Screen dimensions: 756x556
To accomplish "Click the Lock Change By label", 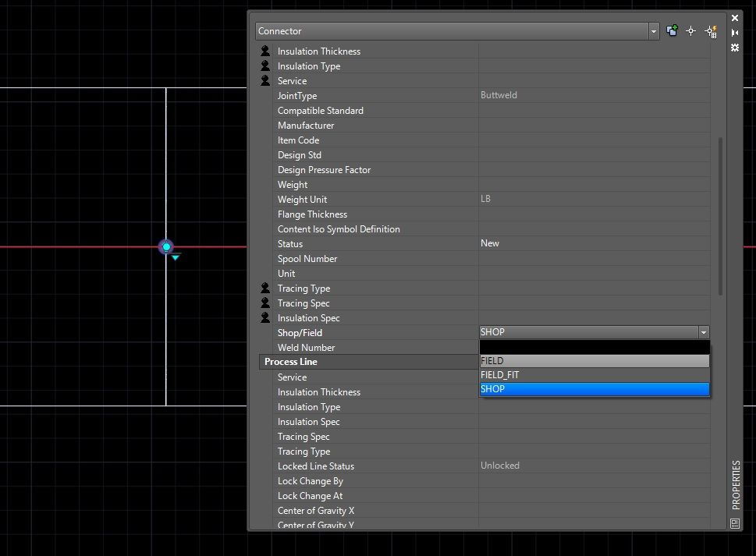I will tap(311, 481).
